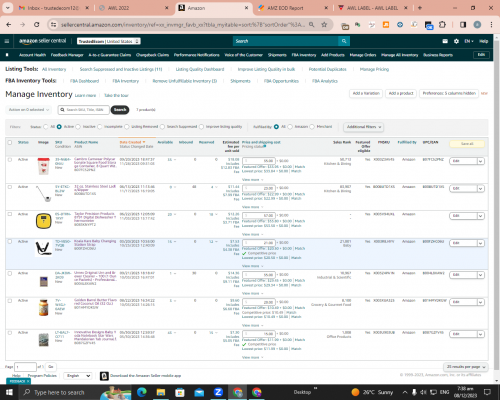
Task: Go back to the previous page
Action: 9,24
